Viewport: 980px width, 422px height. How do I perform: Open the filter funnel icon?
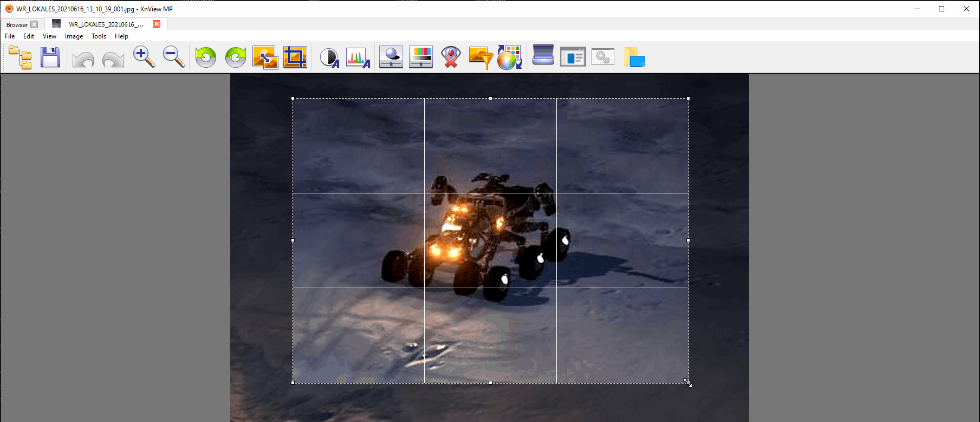coord(481,57)
